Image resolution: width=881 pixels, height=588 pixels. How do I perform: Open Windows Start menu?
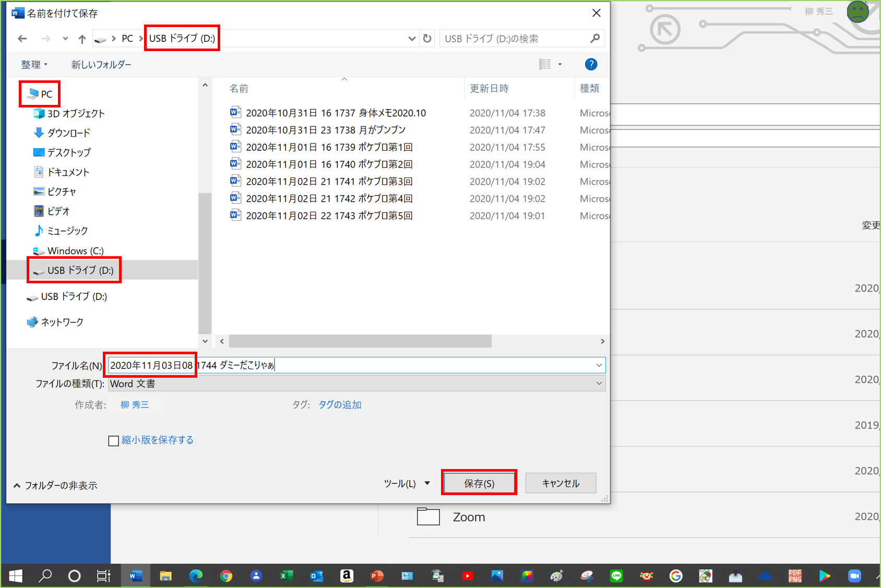tap(16, 576)
